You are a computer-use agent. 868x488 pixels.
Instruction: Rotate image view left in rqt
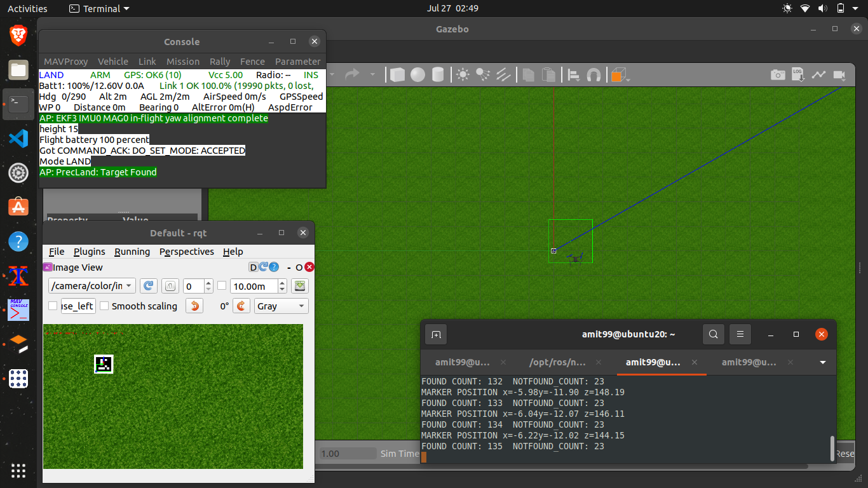(x=194, y=306)
